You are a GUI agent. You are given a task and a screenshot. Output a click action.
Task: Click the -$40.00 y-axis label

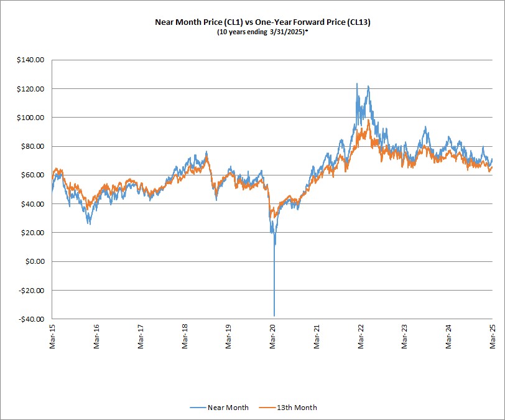(32, 319)
